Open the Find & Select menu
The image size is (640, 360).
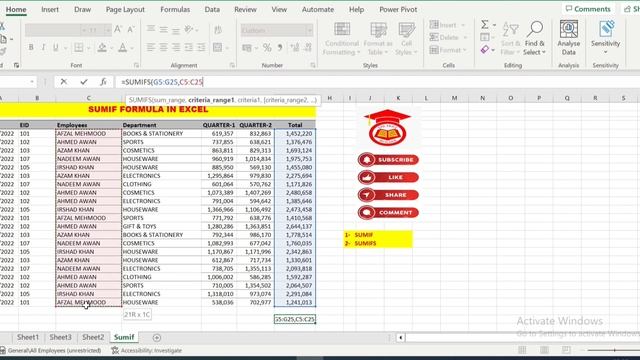point(534,39)
